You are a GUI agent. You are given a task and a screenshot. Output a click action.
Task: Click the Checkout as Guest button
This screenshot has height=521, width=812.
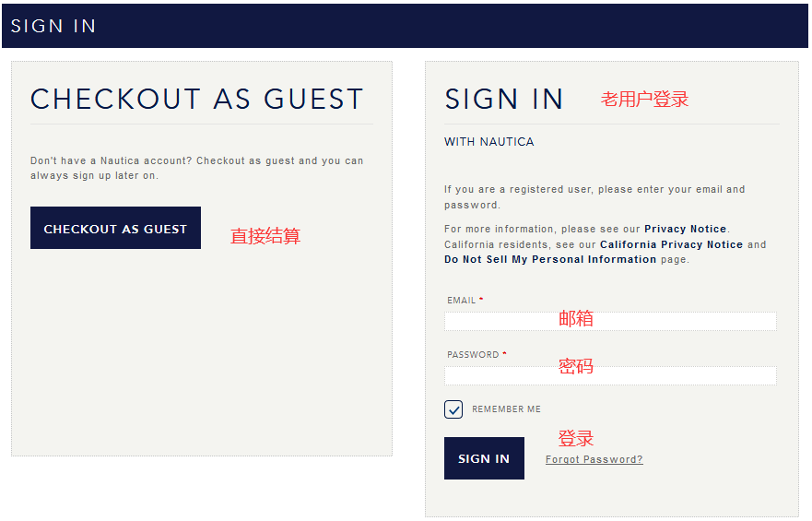coord(115,228)
